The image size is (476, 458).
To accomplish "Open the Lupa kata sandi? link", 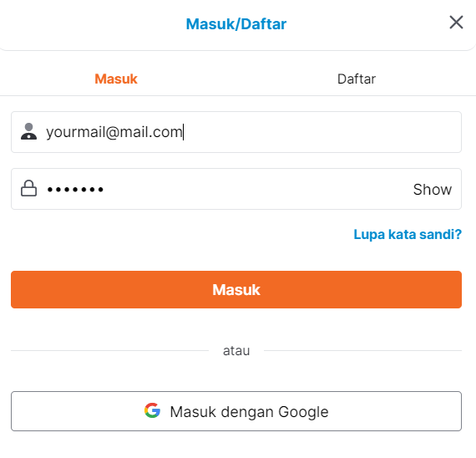I will point(408,234).
